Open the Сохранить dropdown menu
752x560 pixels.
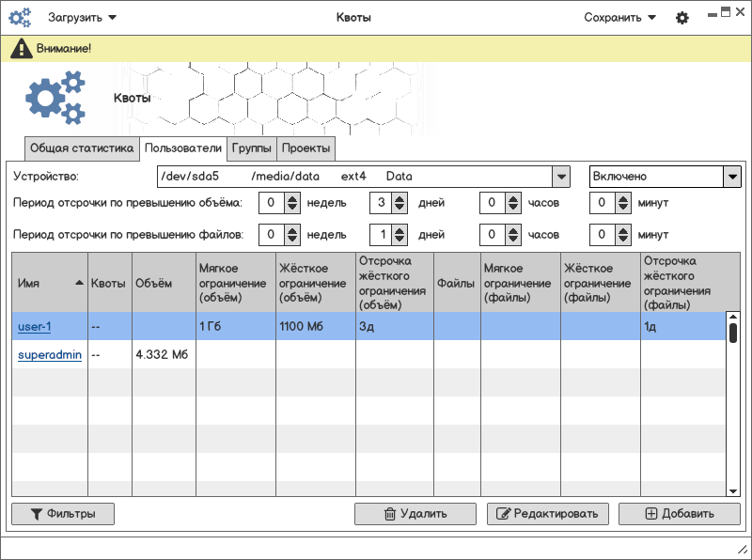click(619, 17)
